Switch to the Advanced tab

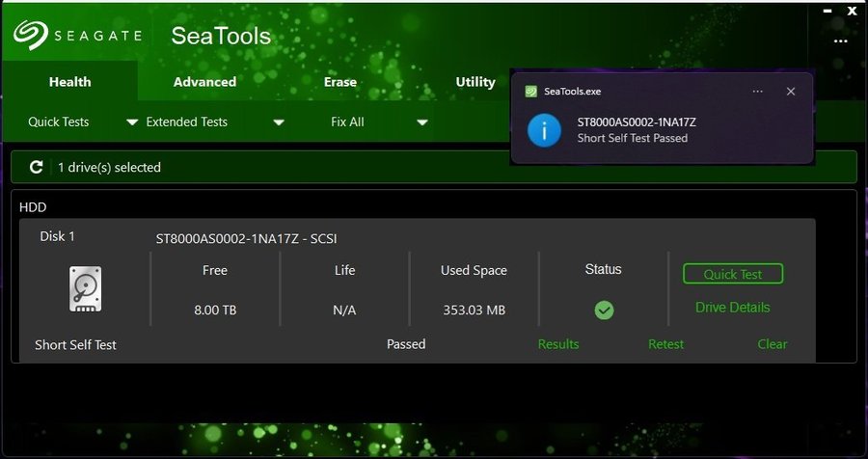(x=204, y=82)
